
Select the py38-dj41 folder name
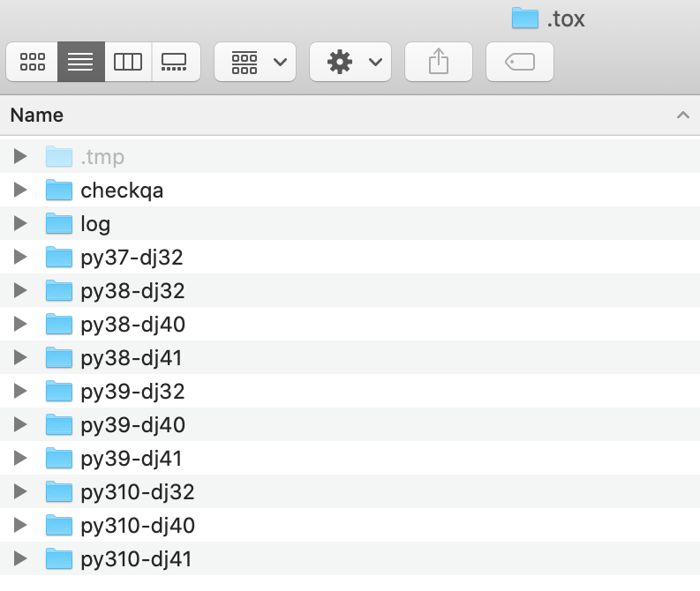[132, 358]
